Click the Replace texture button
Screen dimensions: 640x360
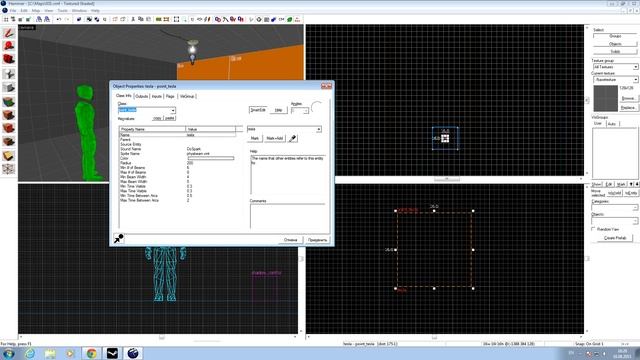click(x=629, y=107)
